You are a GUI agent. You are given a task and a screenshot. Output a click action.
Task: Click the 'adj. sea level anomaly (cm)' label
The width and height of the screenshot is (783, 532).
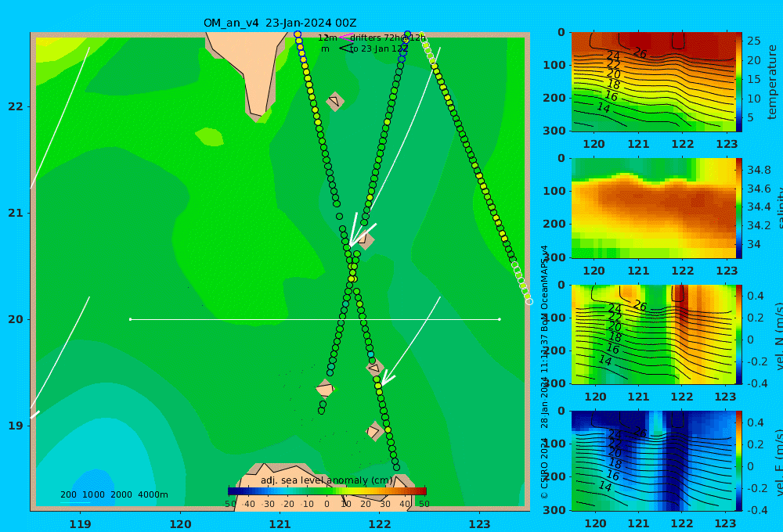[x=327, y=480]
